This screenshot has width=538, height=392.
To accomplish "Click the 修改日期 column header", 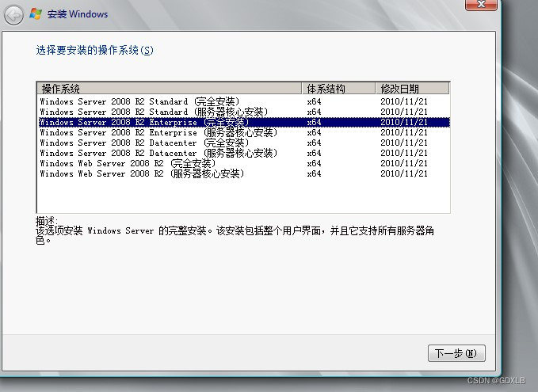I will click(412, 89).
